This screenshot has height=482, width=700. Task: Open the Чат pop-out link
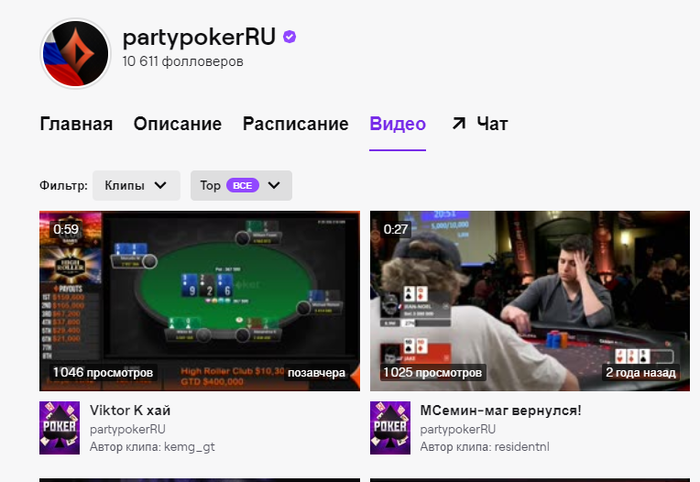(x=480, y=124)
